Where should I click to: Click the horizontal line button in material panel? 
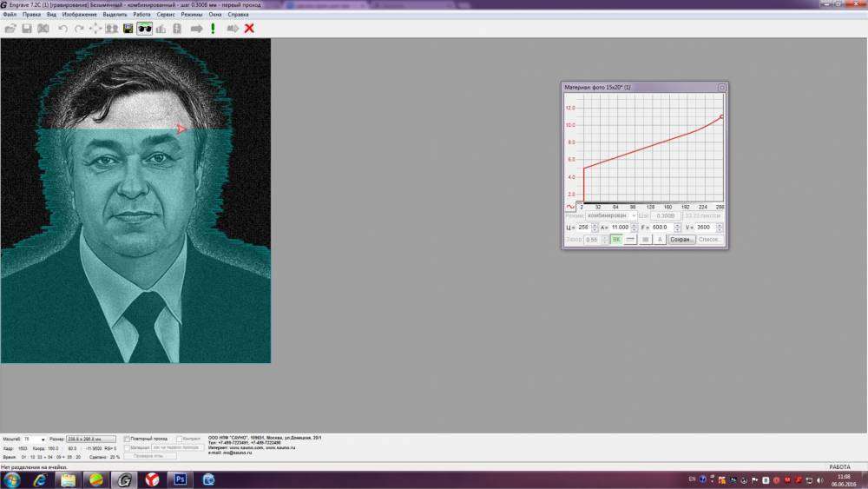(x=630, y=239)
